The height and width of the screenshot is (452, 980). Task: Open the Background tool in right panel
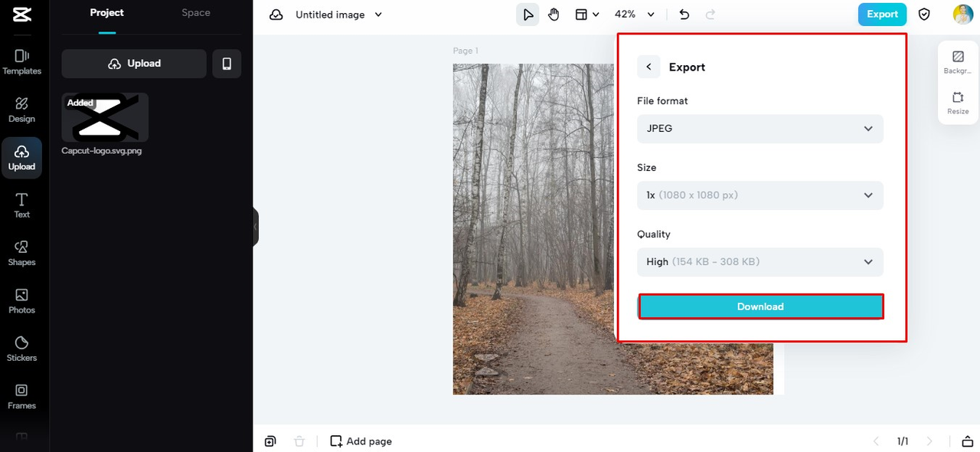[x=958, y=63]
